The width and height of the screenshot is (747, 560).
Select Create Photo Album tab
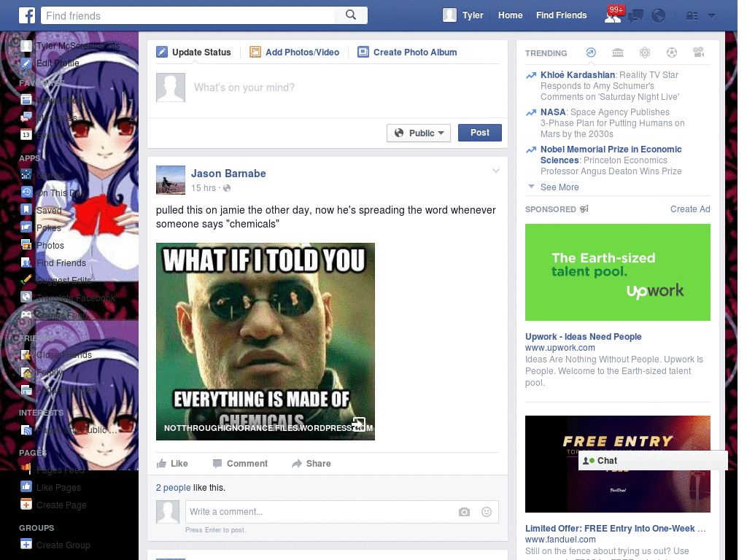pyautogui.click(x=407, y=52)
